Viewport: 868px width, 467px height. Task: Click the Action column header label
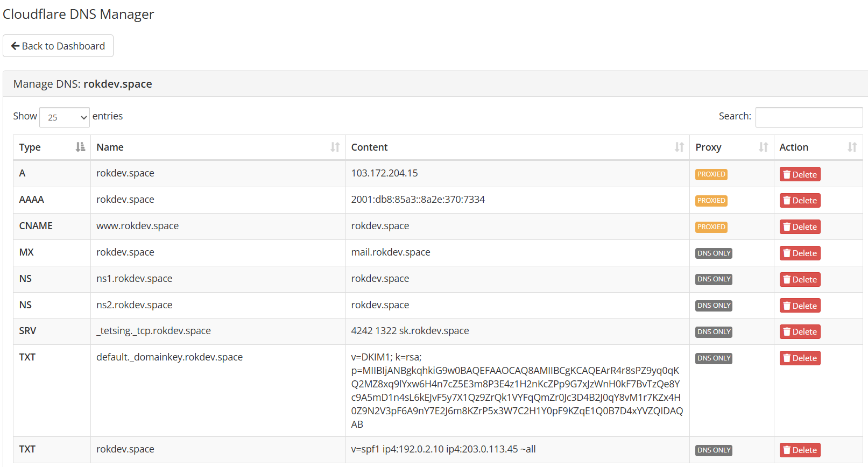(x=794, y=147)
